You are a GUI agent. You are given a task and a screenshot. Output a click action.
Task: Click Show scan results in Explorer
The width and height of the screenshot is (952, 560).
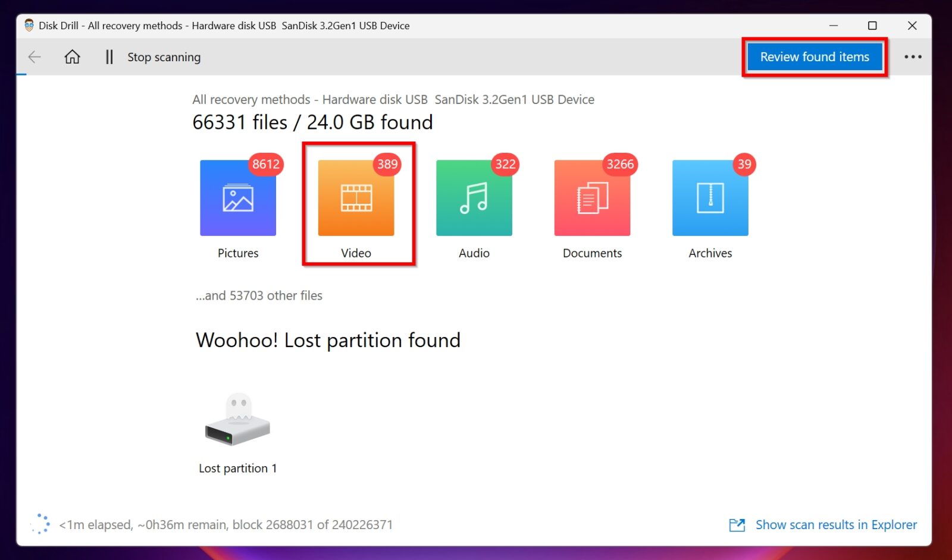pyautogui.click(x=836, y=525)
